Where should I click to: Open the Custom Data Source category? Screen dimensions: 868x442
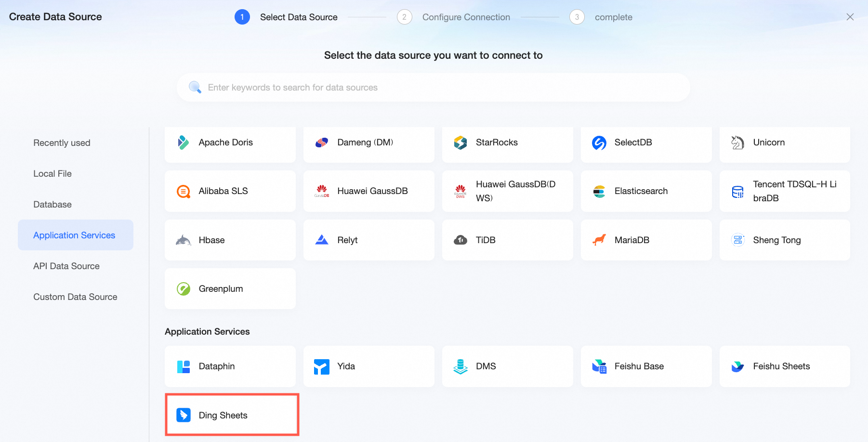point(75,297)
